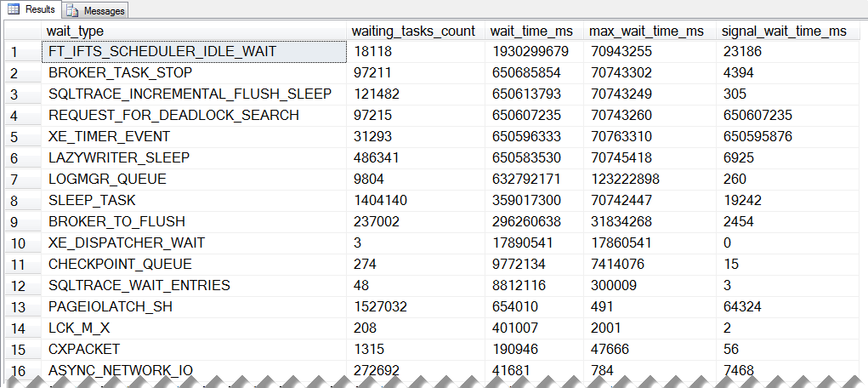The height and width of the screenshot is (388, 868).
Task: Click max wait time value 300009
Action: (x=650, y=285)
